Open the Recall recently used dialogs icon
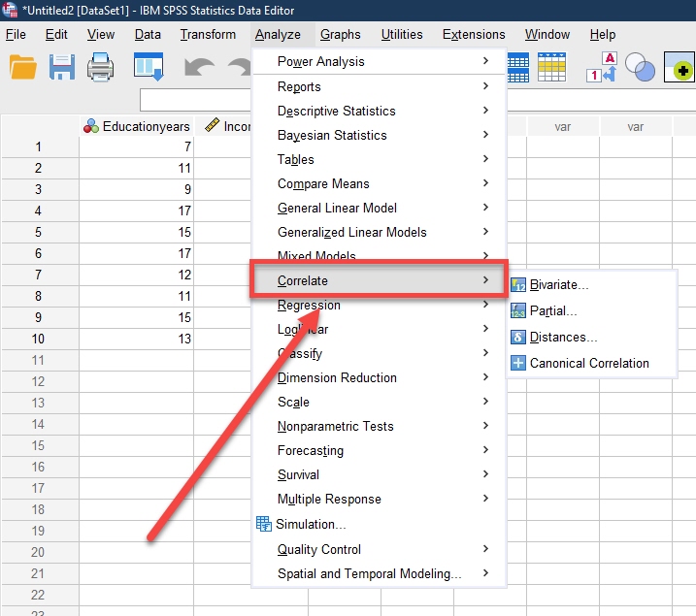Screen dimensions: 696x616 point(149,67)
